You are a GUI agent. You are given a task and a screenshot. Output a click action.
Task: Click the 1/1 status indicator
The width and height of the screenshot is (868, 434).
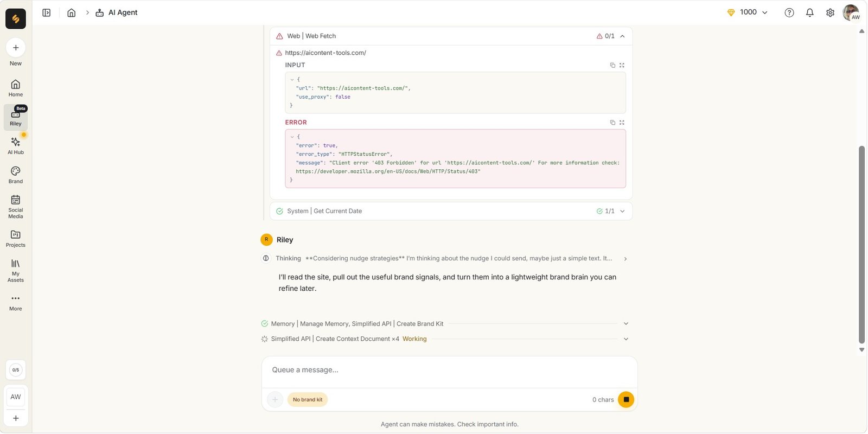point(605,211)
